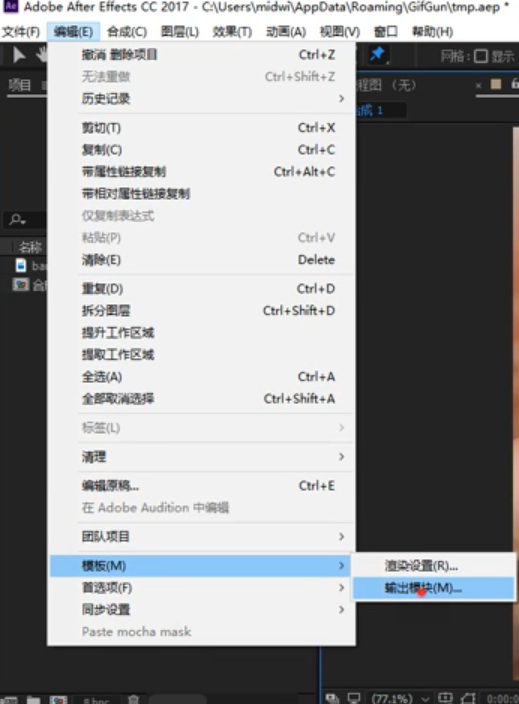Image resolution: width=519 pixels, height=704 pixels.
Task: Open the 动画(A) menu
Action: (x=286, y=31)
